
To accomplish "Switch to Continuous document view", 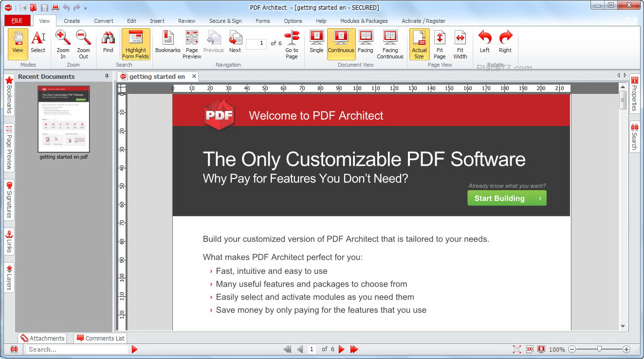I will pyautogui.click(x=341, y=44).
